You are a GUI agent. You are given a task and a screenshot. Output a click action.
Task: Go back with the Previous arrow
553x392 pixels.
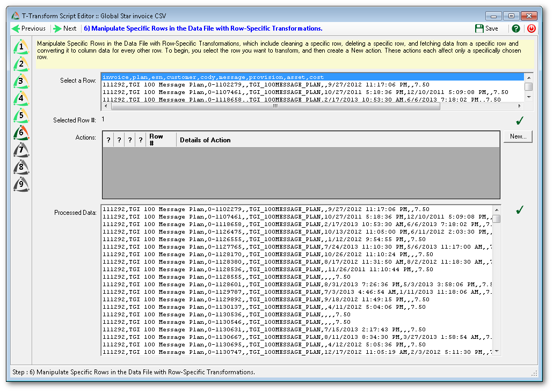tap(28, 28)
